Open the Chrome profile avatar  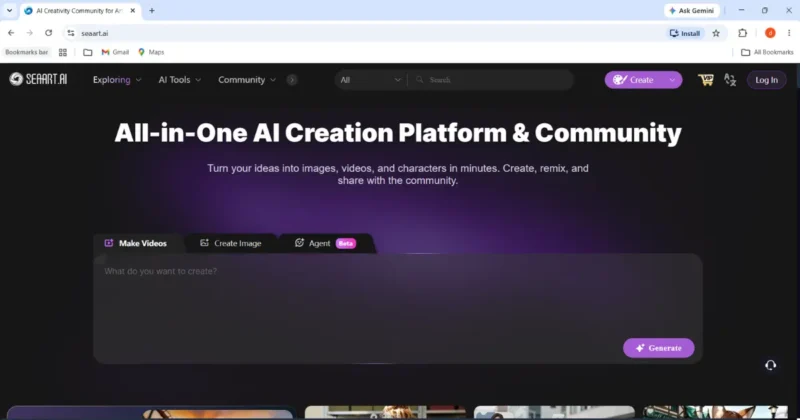pos(770,33)
